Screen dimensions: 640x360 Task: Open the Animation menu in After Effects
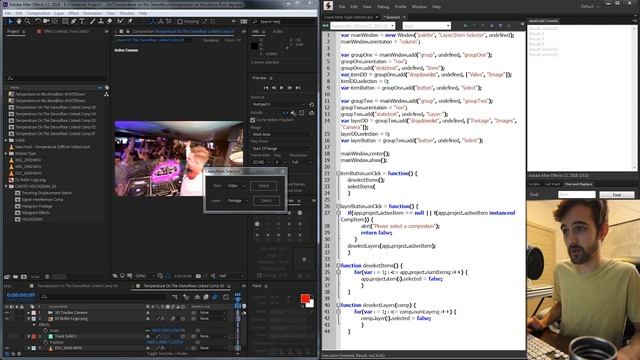point(93,13)
